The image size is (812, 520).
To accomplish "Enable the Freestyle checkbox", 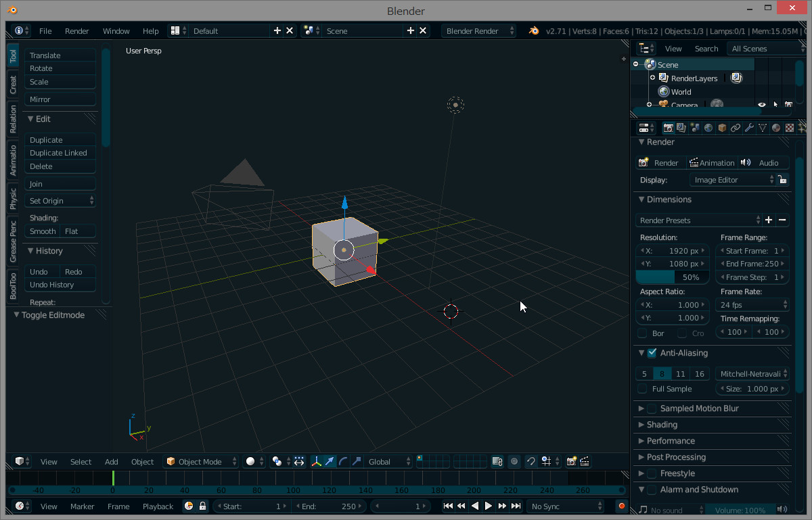I will click(x=652, y=473).
